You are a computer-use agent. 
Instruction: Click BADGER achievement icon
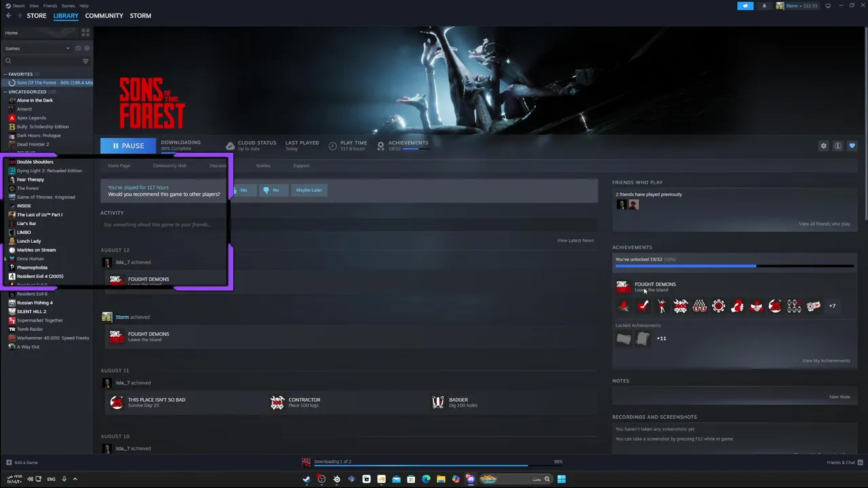[x=438, y=403]
